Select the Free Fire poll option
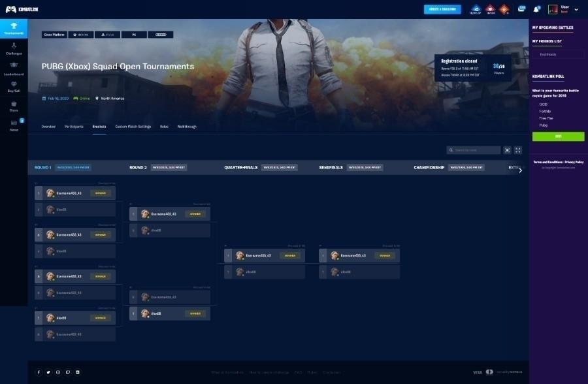The image size is (588, 384). point(546,118)
